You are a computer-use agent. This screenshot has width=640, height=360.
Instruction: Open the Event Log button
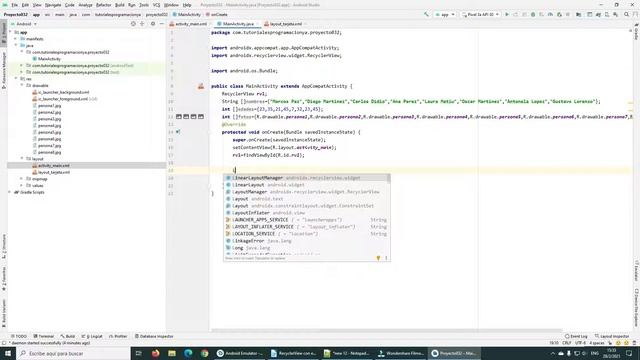point(576,336)
